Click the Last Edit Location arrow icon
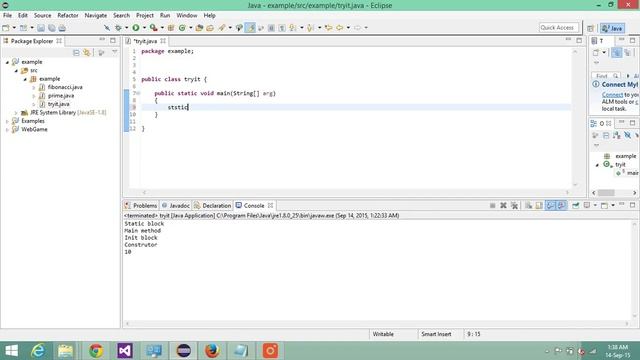 point(329,28)
